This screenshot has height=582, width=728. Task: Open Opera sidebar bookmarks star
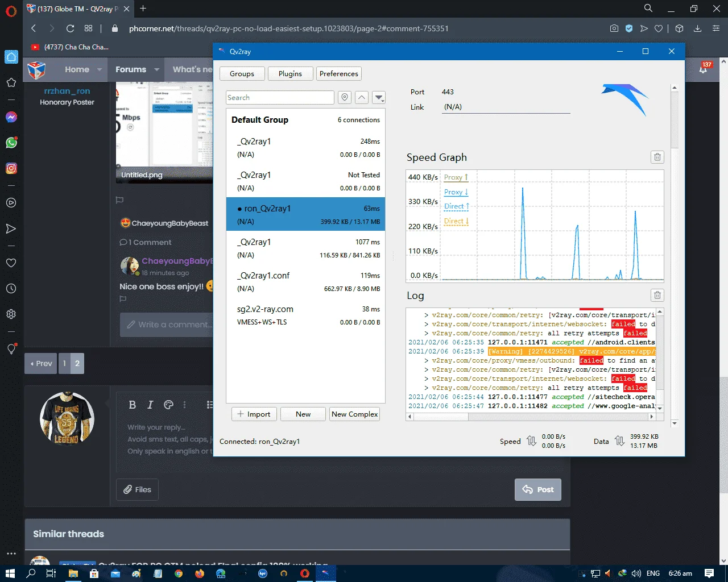point(11,82)
